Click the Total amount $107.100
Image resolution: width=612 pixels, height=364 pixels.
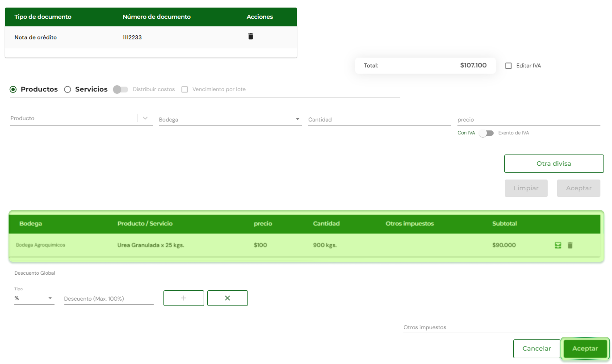pyautogui.click(x=474, y=65)
